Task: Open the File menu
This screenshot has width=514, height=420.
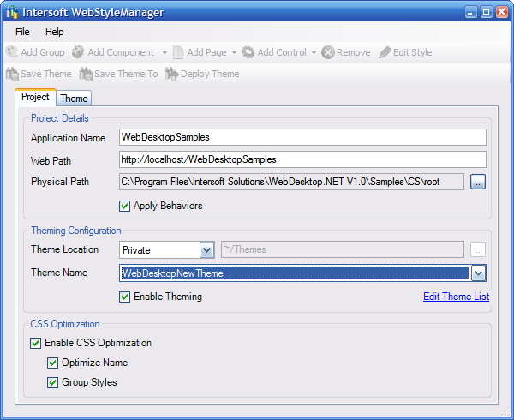Action: [22, 32]
